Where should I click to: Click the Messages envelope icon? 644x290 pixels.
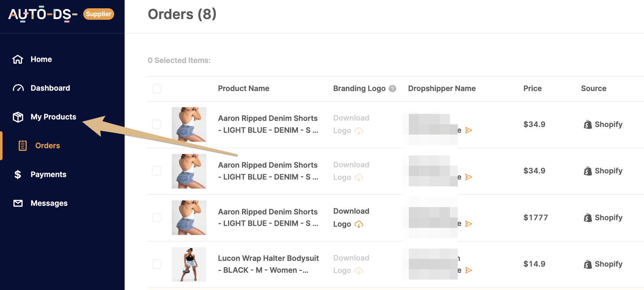[x=18, y=203]
